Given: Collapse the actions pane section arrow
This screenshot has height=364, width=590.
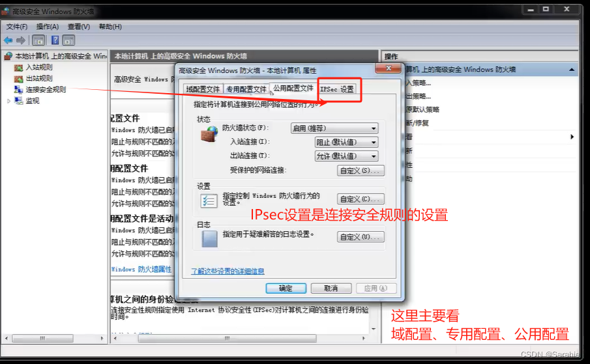Looking at the screenshot, I should [572, 70].
